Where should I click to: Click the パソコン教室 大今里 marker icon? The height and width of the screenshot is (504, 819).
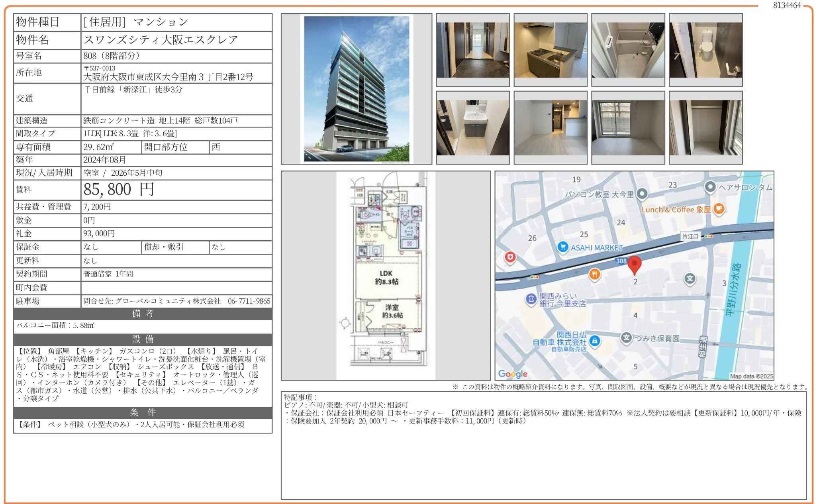tap(642, 194)
